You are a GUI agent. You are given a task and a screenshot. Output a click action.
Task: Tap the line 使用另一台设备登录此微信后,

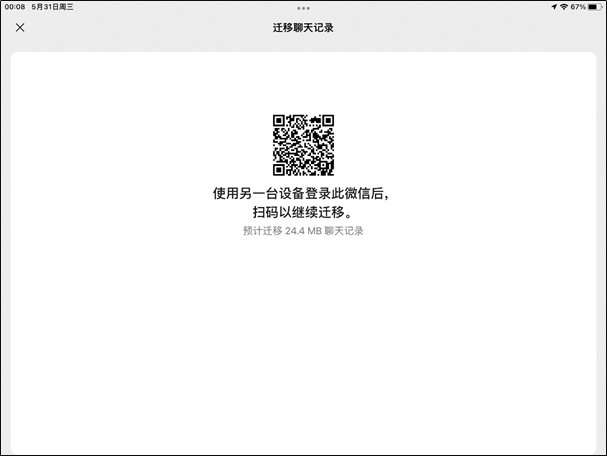click(301, 193)
